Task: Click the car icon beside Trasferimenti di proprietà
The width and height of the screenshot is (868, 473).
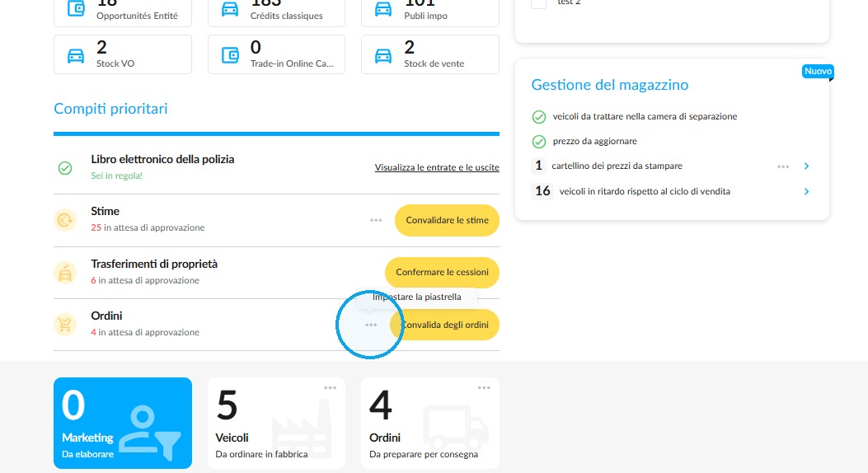Action: tap(65, 272)
